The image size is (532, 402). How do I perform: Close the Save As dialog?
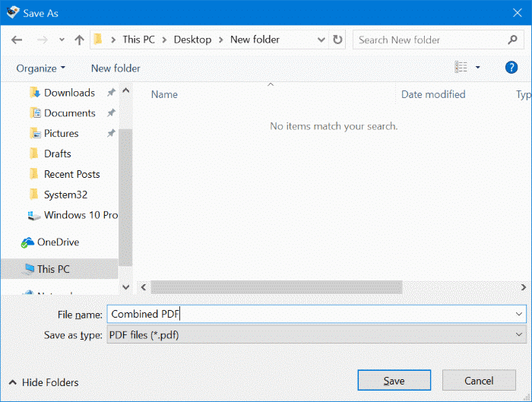[x=518, y=13]
